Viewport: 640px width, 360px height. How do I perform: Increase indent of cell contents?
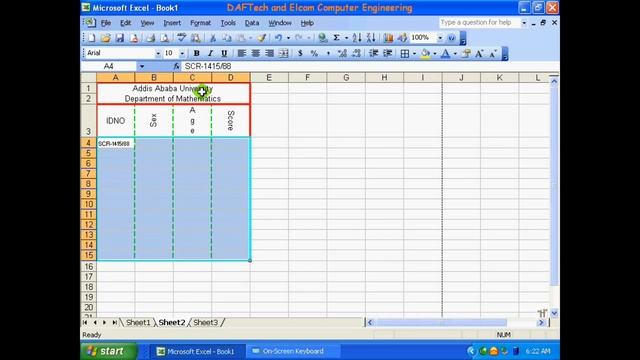coord(387,53)
